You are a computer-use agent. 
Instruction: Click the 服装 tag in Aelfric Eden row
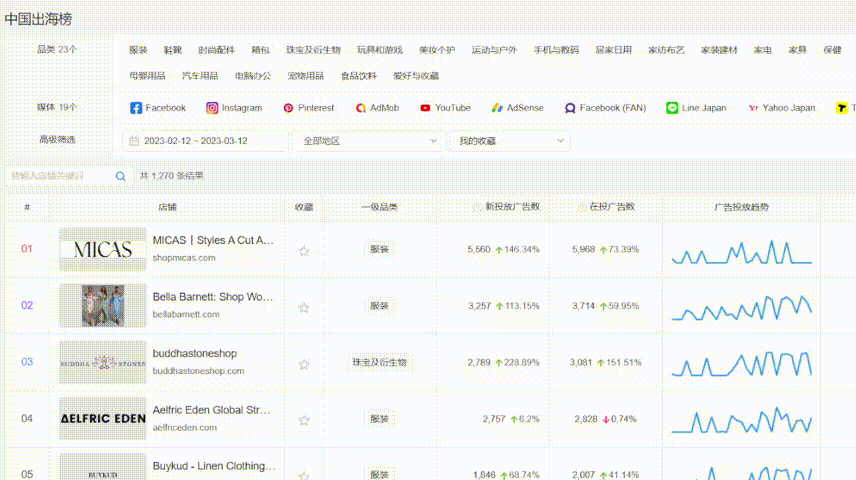tap(379, 419)
